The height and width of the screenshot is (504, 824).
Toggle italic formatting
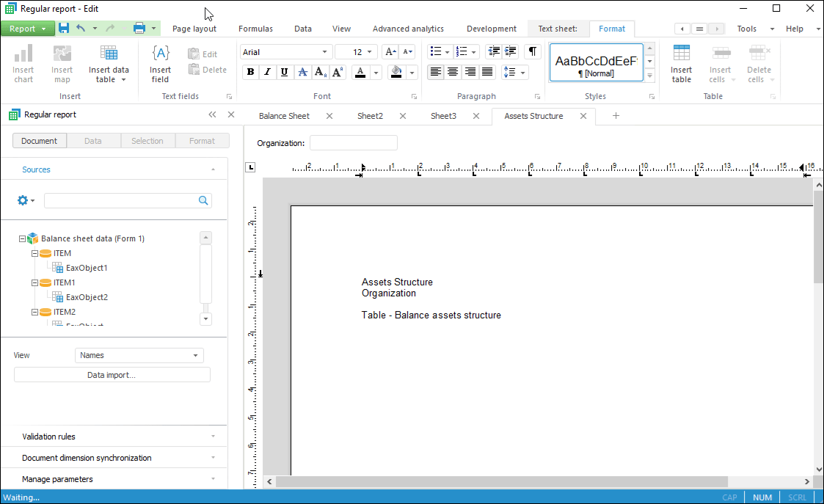point(267,72)
